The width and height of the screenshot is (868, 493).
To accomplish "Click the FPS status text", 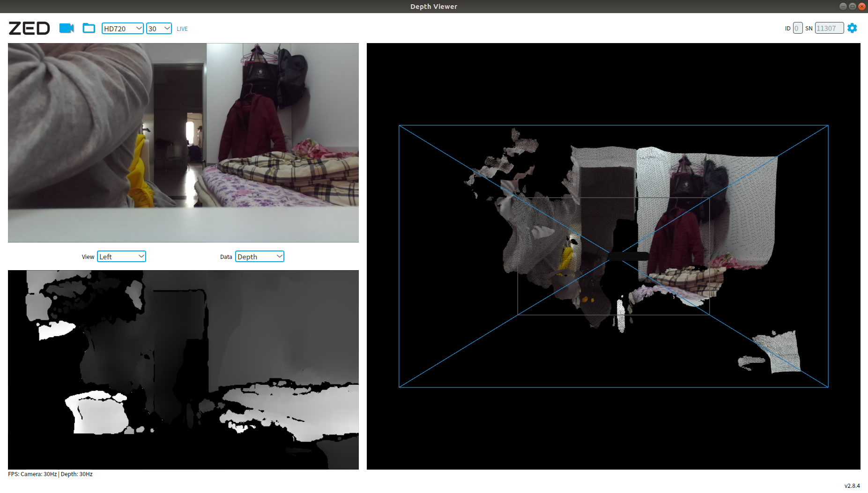I will click(50, 474).
